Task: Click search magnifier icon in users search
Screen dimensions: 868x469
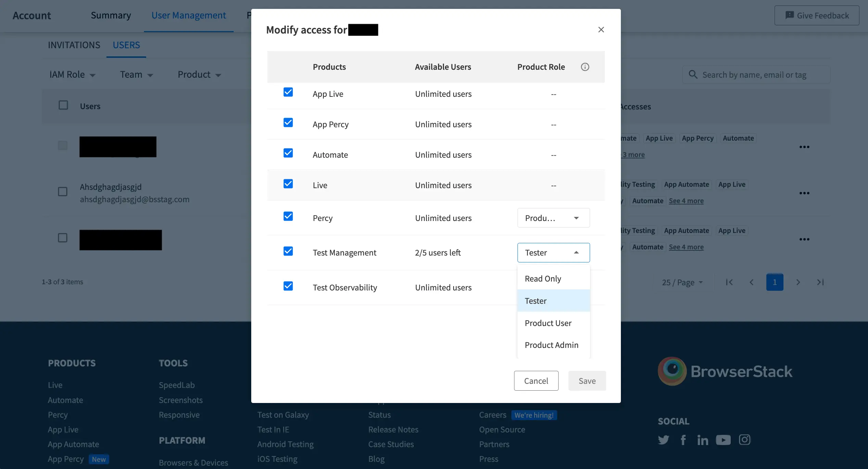Action: 693,75
